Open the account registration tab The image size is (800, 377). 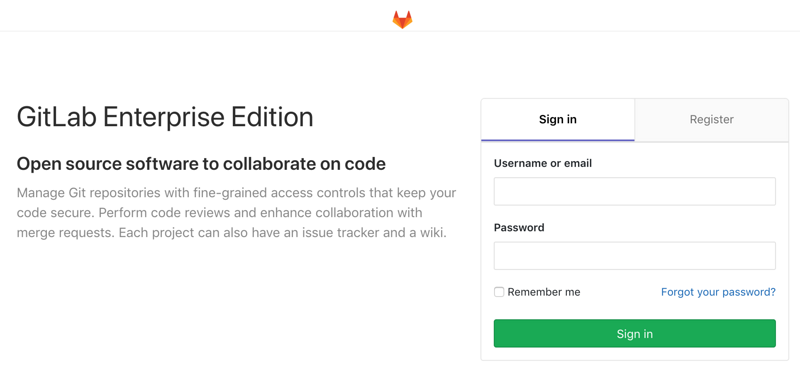tap(712, 119)
